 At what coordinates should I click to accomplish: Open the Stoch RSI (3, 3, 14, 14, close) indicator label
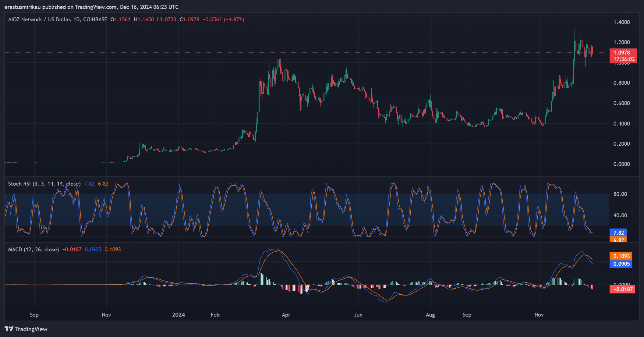coord(44,184)
